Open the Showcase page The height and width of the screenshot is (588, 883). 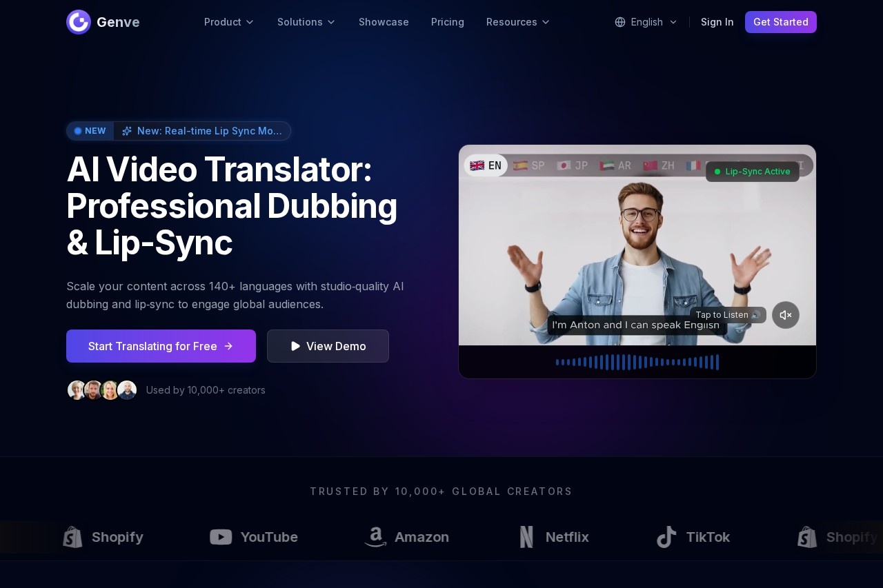coord(384,22)
